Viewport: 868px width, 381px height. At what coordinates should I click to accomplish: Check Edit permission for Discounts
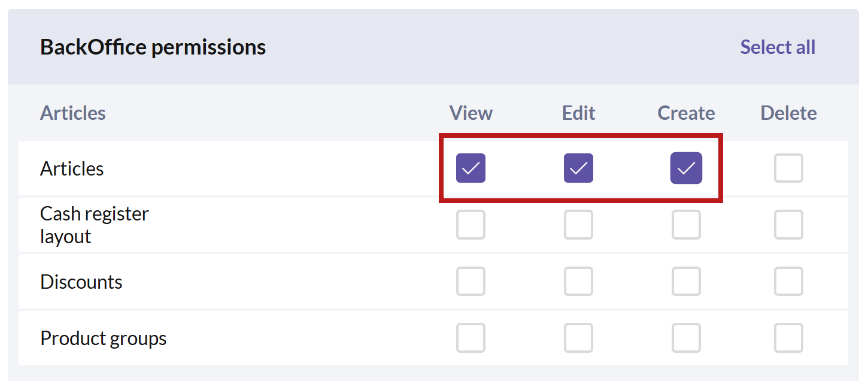click(578, 282)
